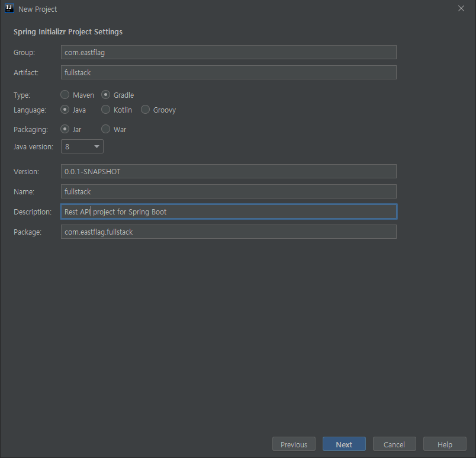Viewport: 476px width, 458px height.
Task: Select War packaging option
Action: tap(106, 129)
